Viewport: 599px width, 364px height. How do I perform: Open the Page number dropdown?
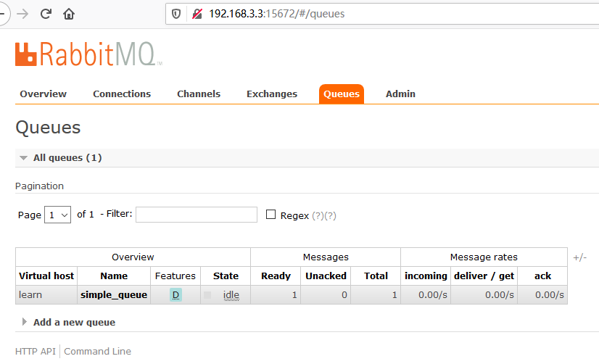(x=57, y=215)
